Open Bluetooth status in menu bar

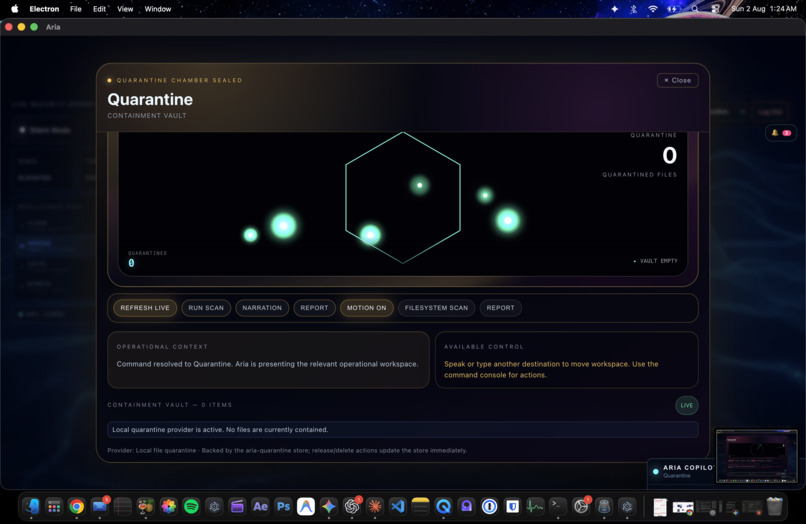(x=634, y=9)
